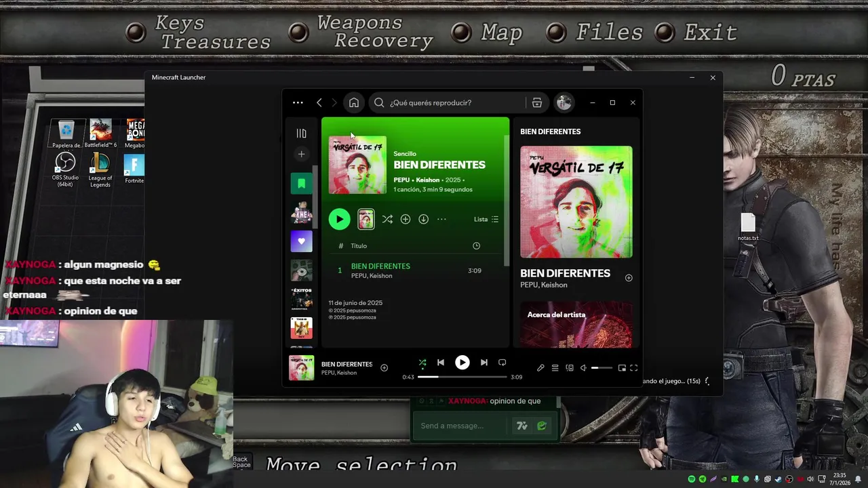Image resolution: width=868 pixels, height=488 pixels.
Task: Switch Spotify to full screen
Action: tap(633, 368)
